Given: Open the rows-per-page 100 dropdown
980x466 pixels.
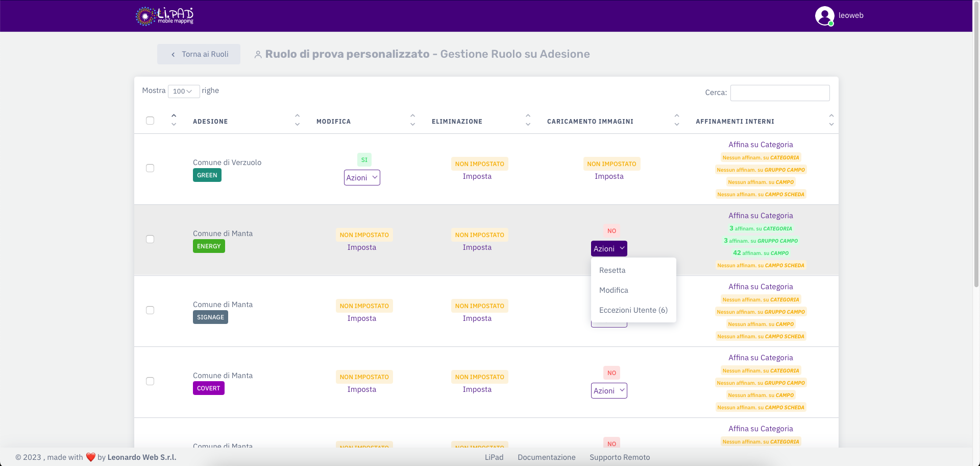Looking at the screenshot, I should 183,91.
